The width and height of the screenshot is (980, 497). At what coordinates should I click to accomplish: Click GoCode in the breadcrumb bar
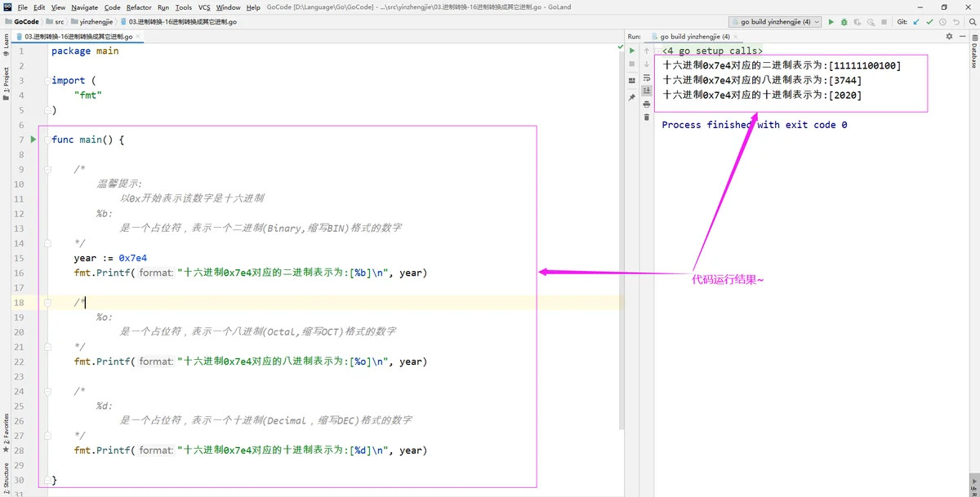pyautogui.click(x=22, y=22)
